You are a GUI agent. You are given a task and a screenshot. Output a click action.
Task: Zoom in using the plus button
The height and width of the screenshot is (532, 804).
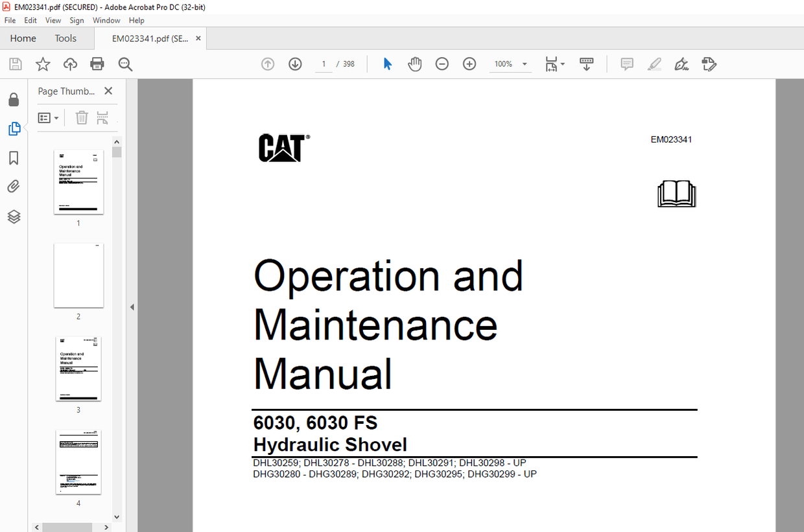tap(469, 64)
